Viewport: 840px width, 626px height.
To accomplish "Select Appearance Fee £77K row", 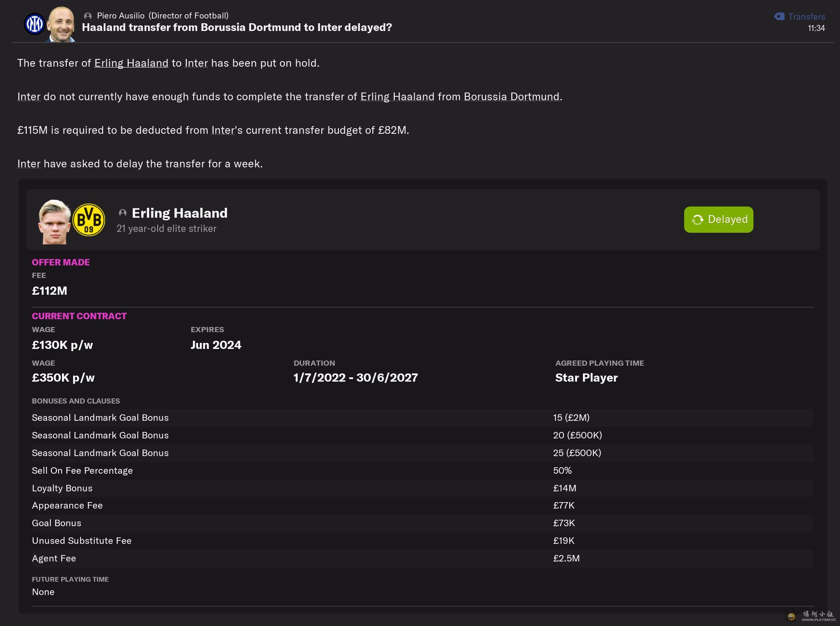I will point(422,506).
